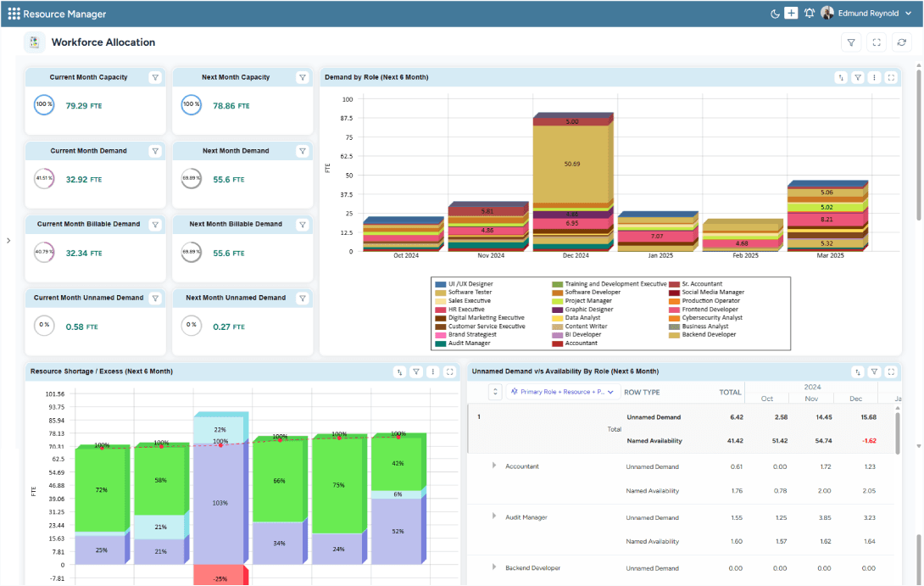
Task: Toggle Sr. Accountant legend series
Action: click(x=695, y=284)
